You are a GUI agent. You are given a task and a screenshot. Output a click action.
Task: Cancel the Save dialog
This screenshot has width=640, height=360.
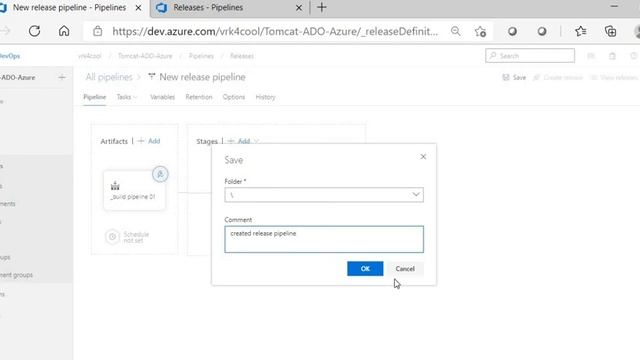click(x=405, y=269)
